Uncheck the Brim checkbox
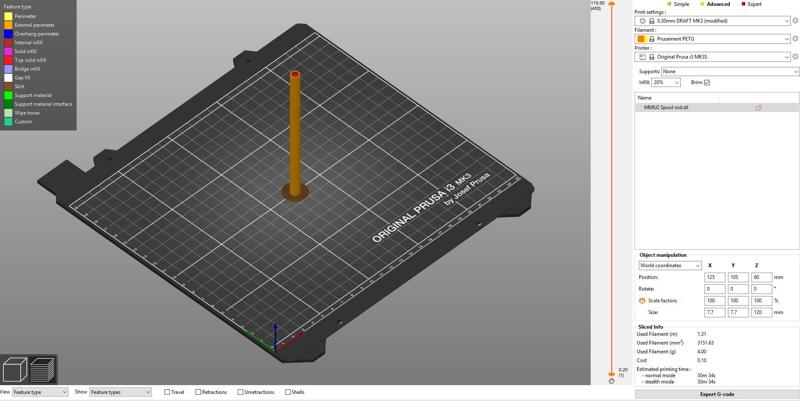Viewport: 800px width, 401px height. pos(707,82)
